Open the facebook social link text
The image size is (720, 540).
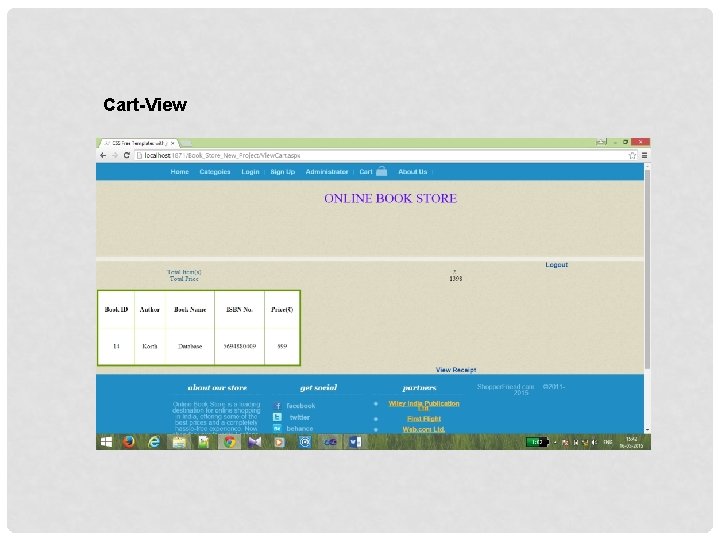301,406
